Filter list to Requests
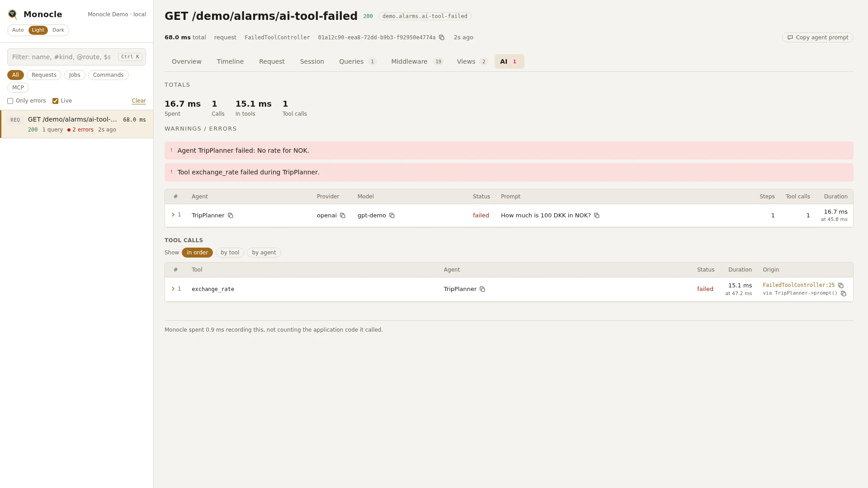Image resolution: width=868 pixels, height=488 pixels. 44,75
